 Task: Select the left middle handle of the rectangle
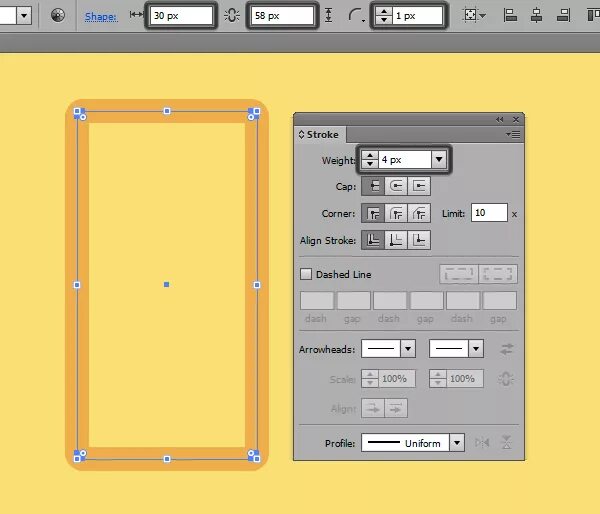coord(77,285)
